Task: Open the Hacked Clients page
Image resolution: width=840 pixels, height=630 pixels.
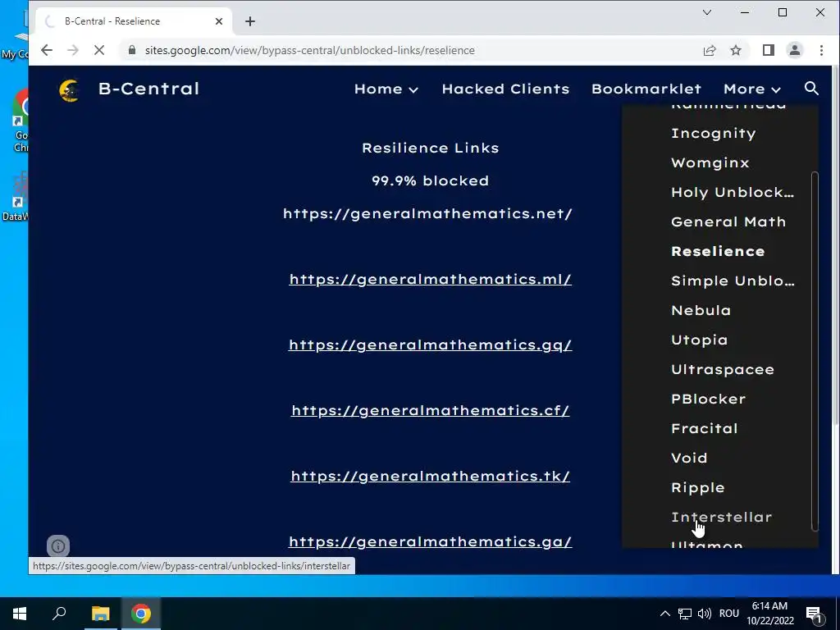Action: (x=505, y=89)
